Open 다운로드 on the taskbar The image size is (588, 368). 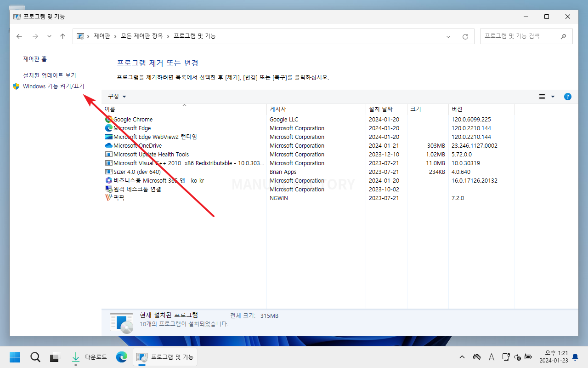point(89,357)
